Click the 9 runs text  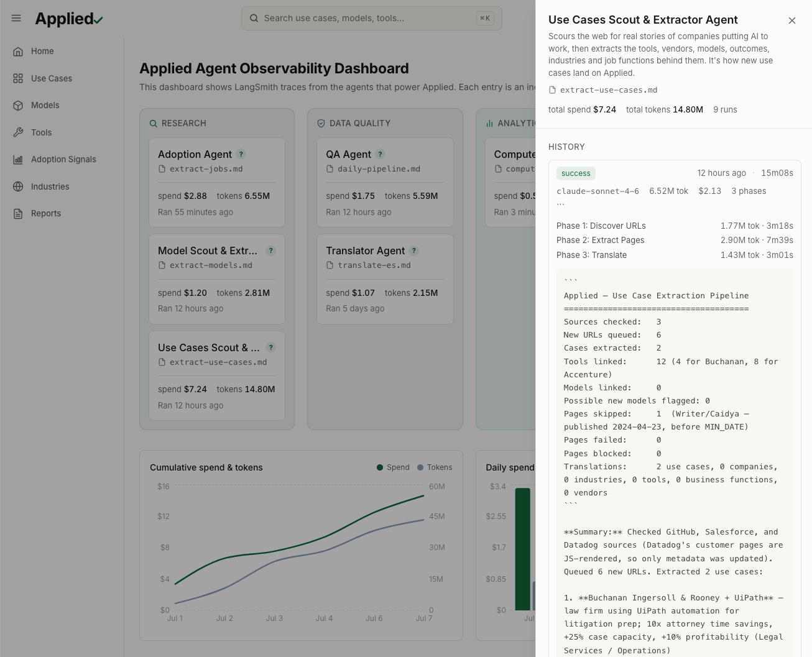(x=725, y=109)
